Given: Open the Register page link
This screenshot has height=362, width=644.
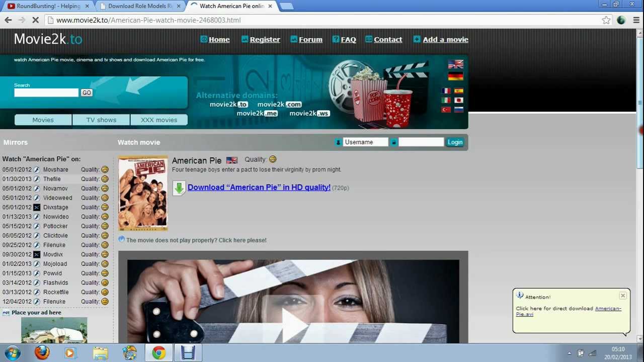Looking at the screenshot, I should tap(265, 39).
